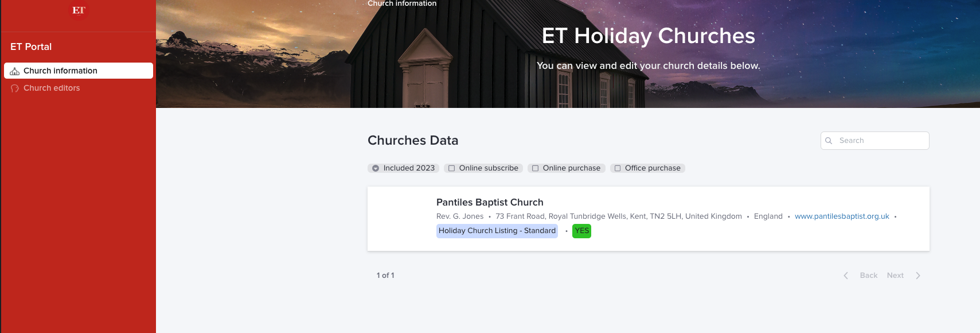Click the ET logo in the sidebar

[x=79, y=10]
